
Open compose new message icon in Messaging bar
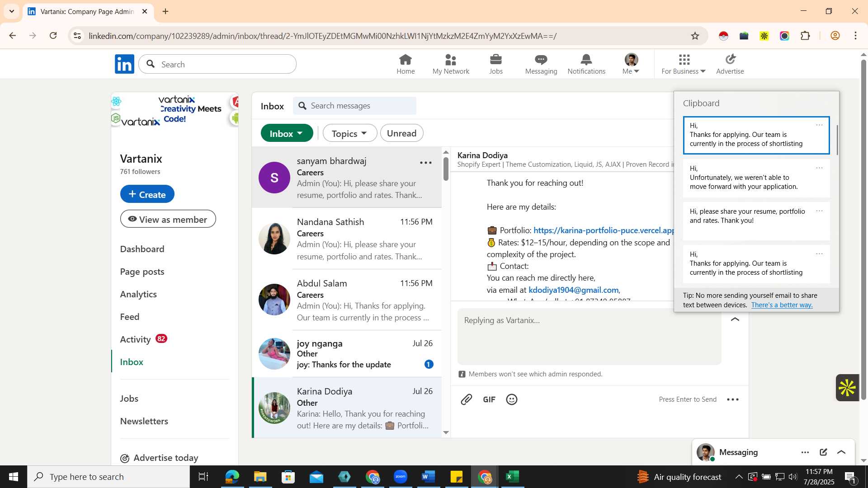pos(823,452)
